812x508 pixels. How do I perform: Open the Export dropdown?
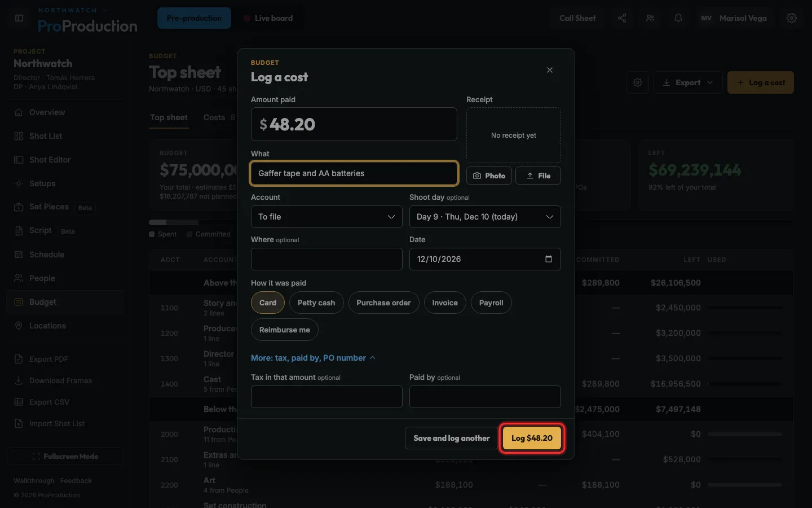click(x=688, y=82)
